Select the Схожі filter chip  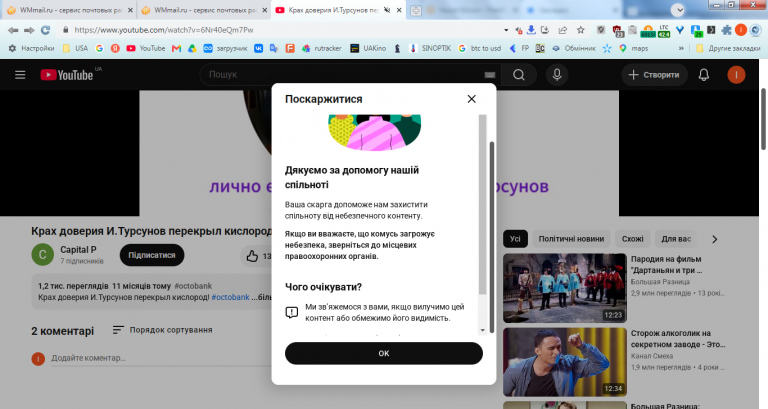pos(632,239)
